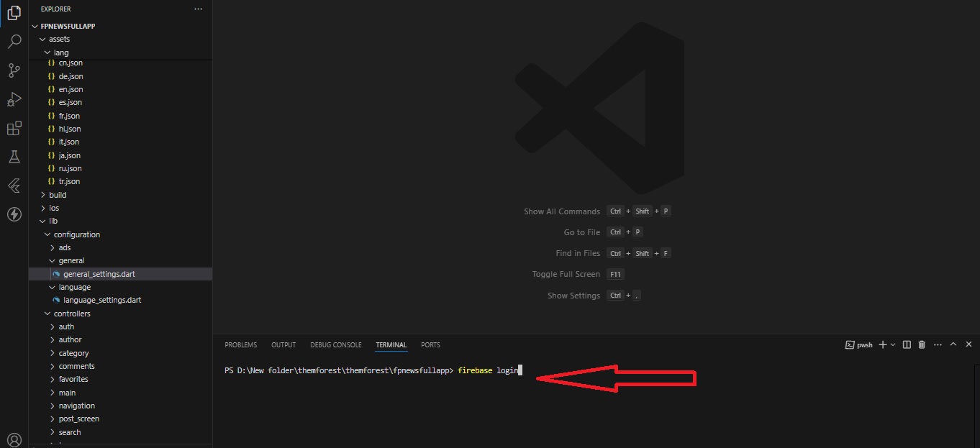
Task: Expand the post_screen folder
Action: [x=120, y=419]
